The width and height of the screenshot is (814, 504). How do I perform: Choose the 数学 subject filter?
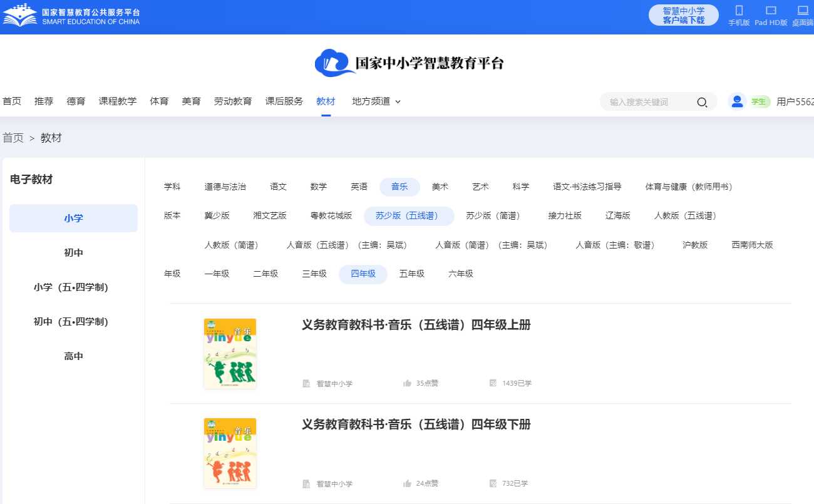[x=319, y=187]
